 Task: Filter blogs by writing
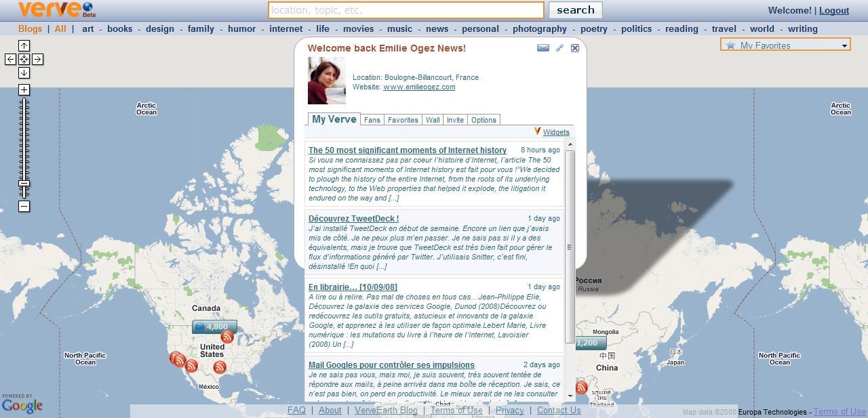[802, 28]
